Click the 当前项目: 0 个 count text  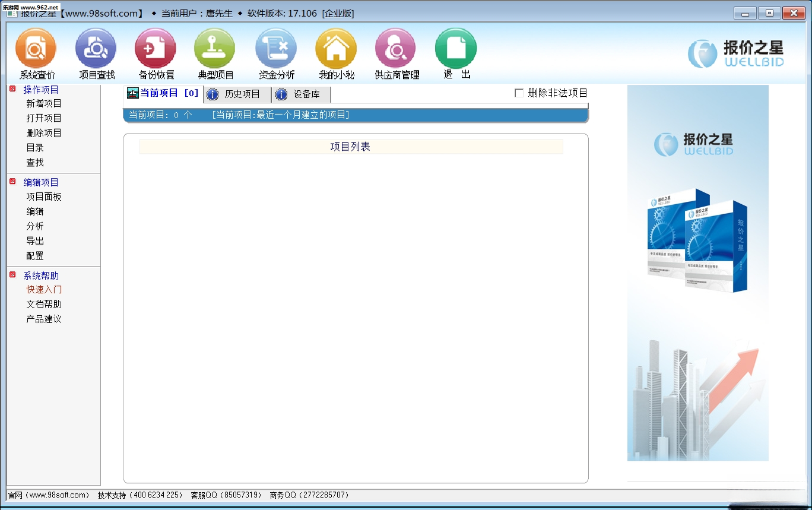coord(160,115)
